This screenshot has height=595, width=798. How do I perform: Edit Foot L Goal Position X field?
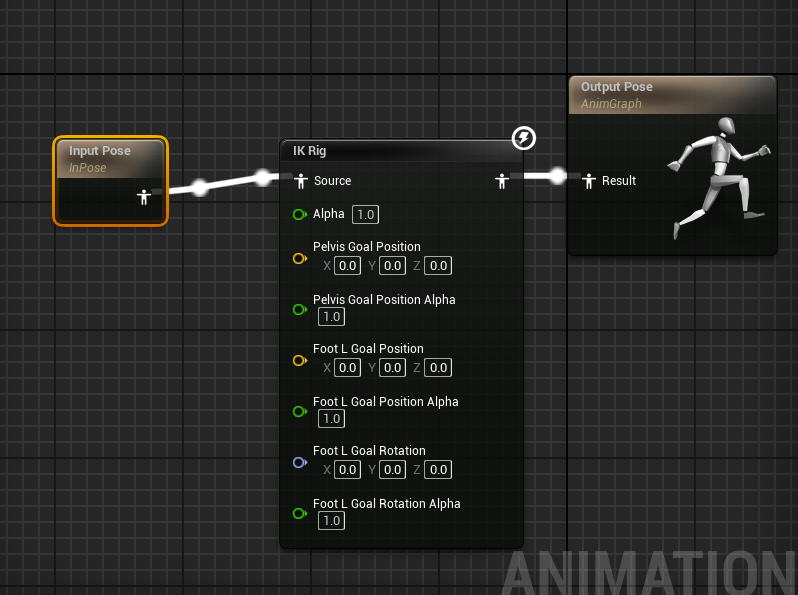(x=348, y=367)
